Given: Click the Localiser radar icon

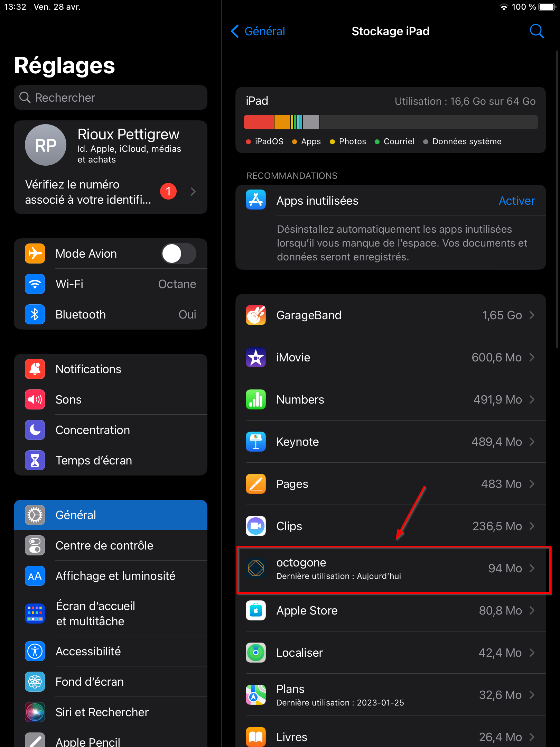Looking at the screenshot, I should point(256,653).
